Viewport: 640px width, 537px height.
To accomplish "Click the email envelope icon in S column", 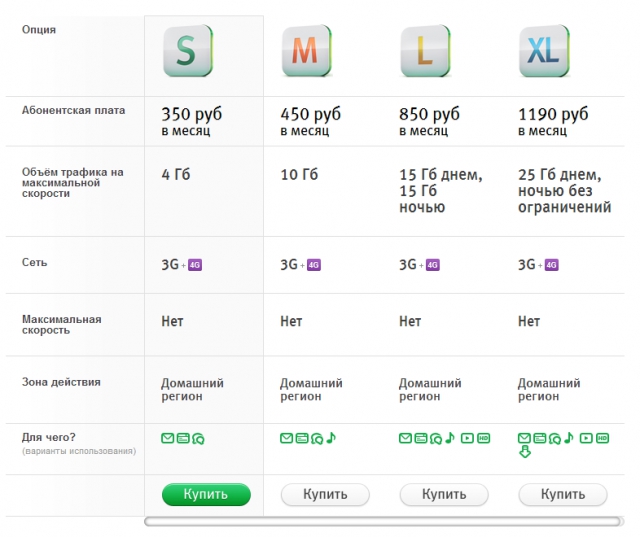I will [168, 438].
